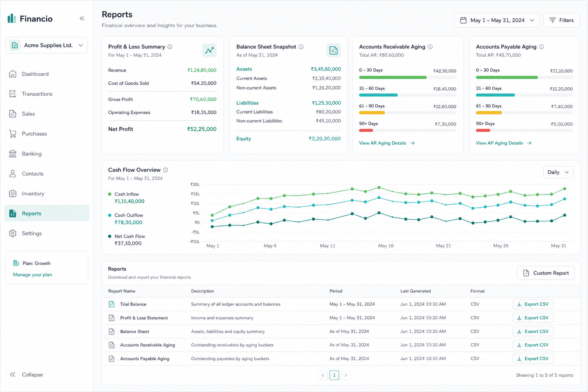Click the Manage your plan link
This screenshot has height=392, width=588.
(x=33, y=274)
